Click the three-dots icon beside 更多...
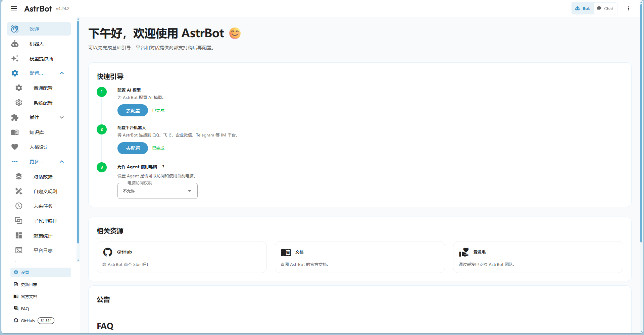 click(x=15, y=162)
